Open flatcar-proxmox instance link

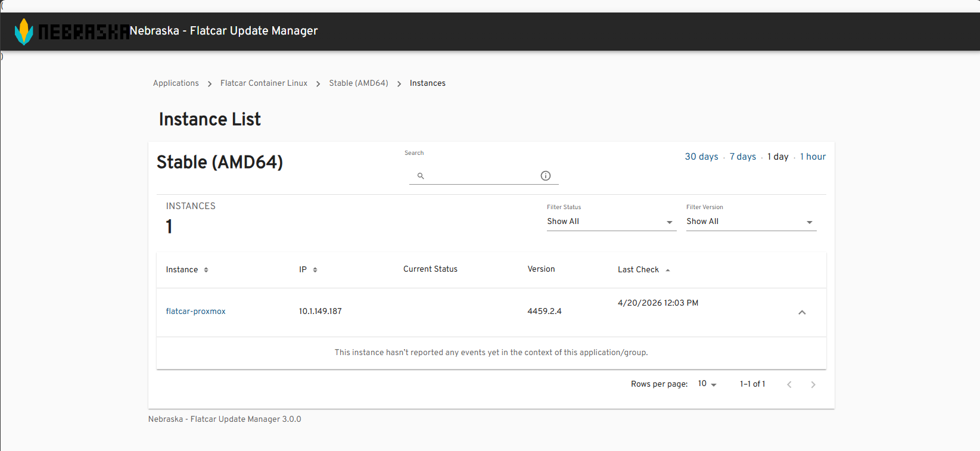click(195, 312)
